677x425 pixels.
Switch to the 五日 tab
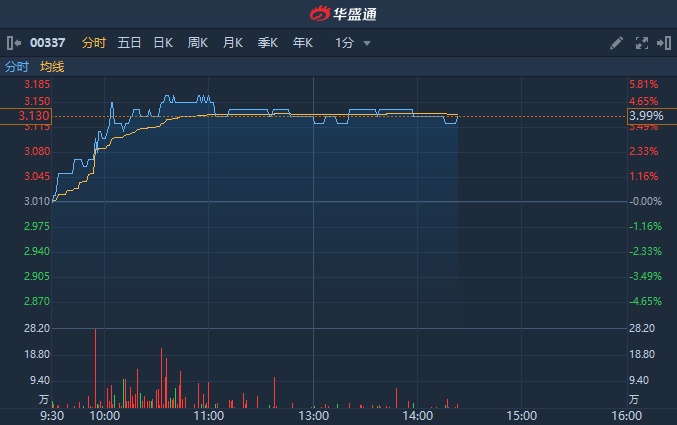click(x=129, y=43)
